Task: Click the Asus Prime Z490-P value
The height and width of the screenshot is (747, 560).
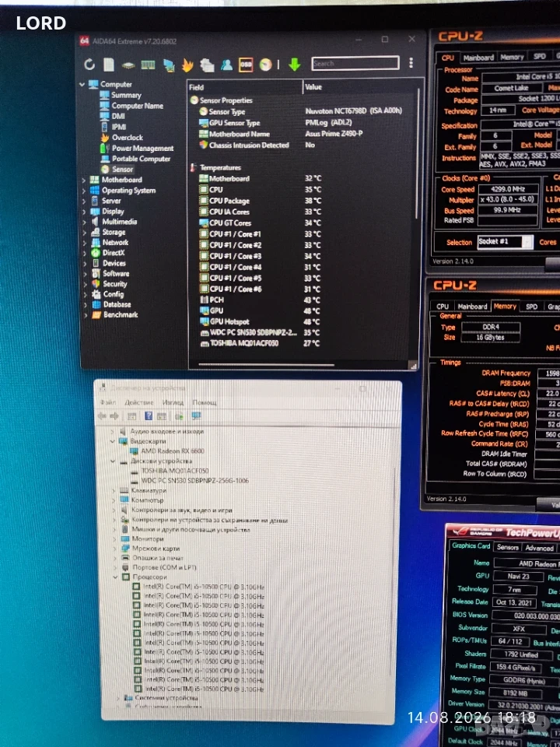Action: [334, 134]
